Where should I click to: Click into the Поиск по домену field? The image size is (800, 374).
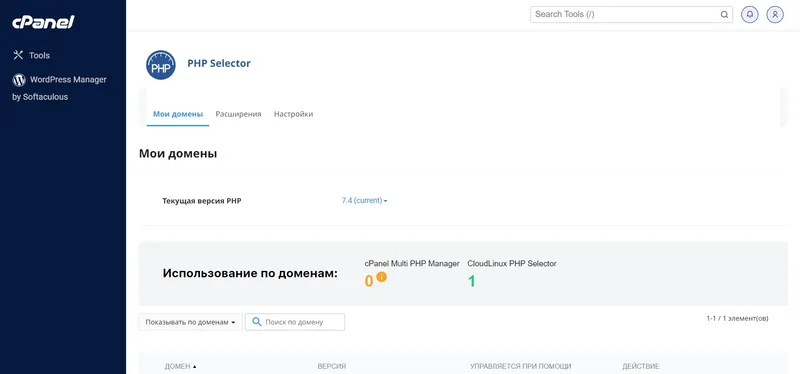[x=295, y=322]
